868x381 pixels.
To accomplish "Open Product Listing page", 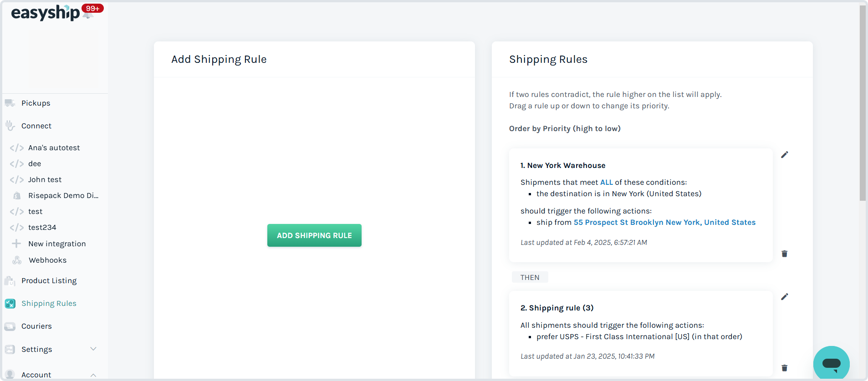I will pyautogui.click(x=49, y=280).
